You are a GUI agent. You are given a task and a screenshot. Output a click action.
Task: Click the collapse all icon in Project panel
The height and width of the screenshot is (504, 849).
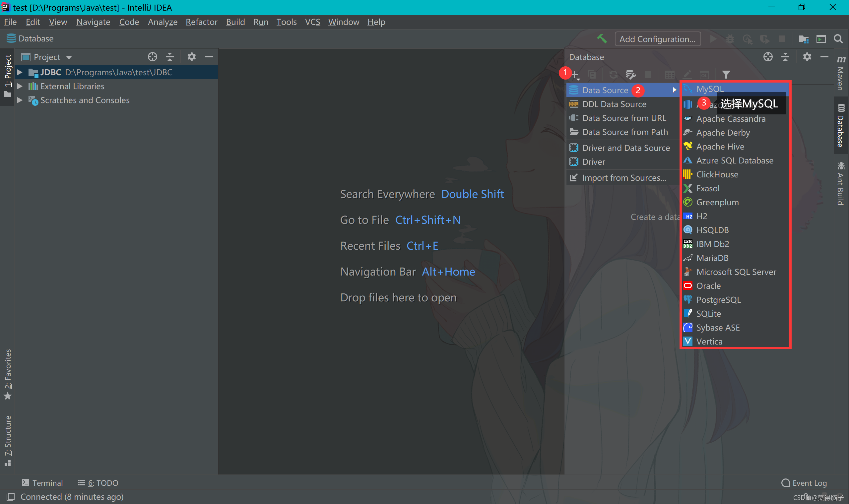click(x=170, y=56)
